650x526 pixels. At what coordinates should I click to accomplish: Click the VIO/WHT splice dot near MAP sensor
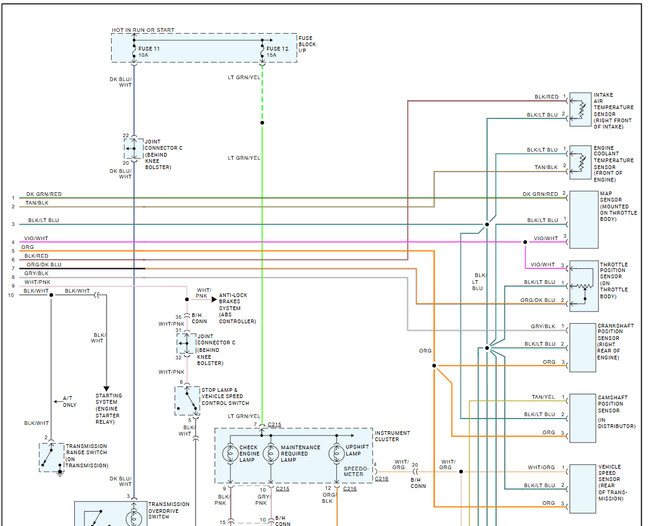click(x=525, y=242)
